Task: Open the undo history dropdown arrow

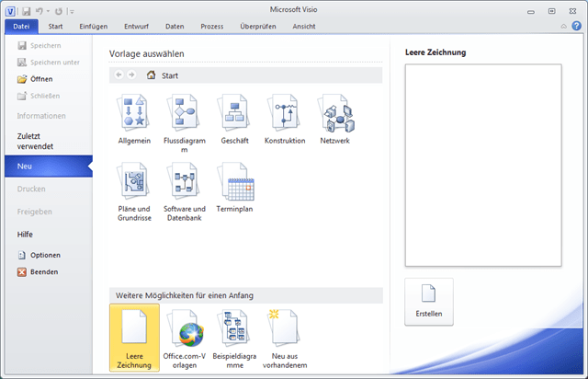Action: click(48, 11)
